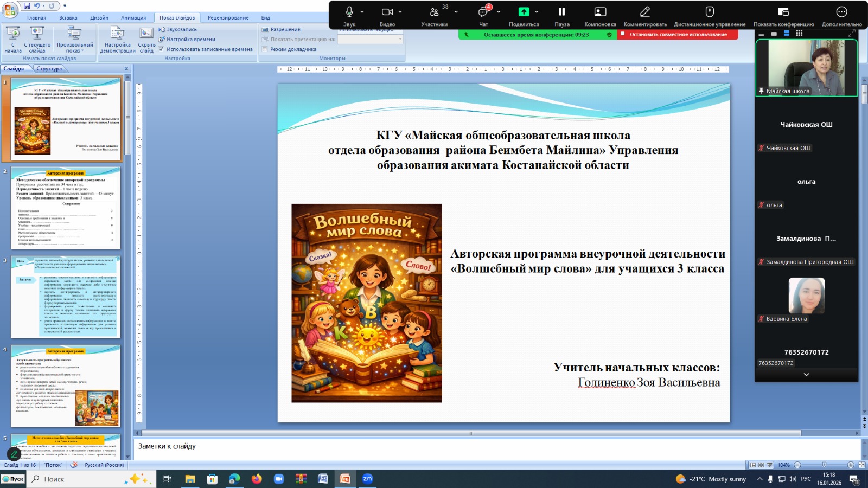Screen dimensions: 868x488
Task: Switch to slide sorter view in status bar
Action: click(x=761, y=465)
